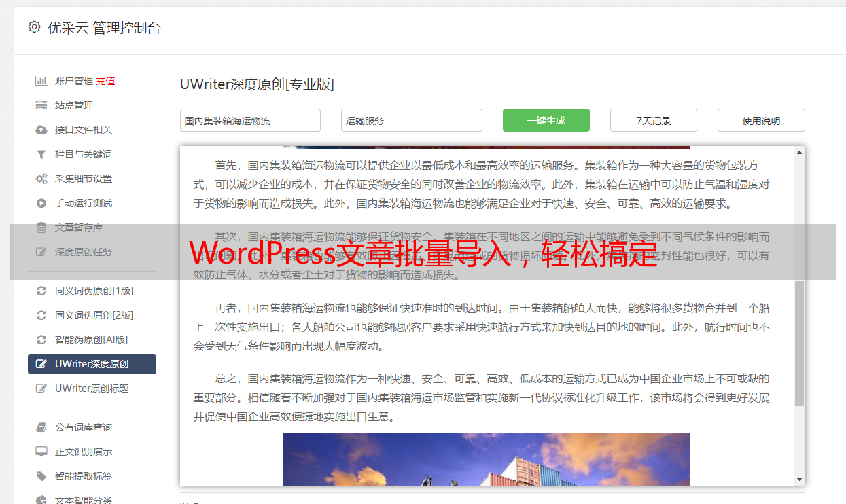Click the 文本智能分类 pie chart icon
The image size is (846, 504).
point(41,500)
